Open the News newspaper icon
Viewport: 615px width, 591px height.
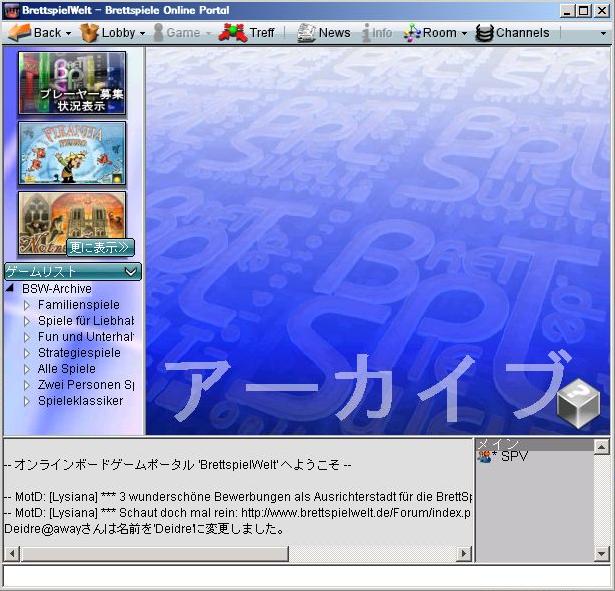[306, 33]
